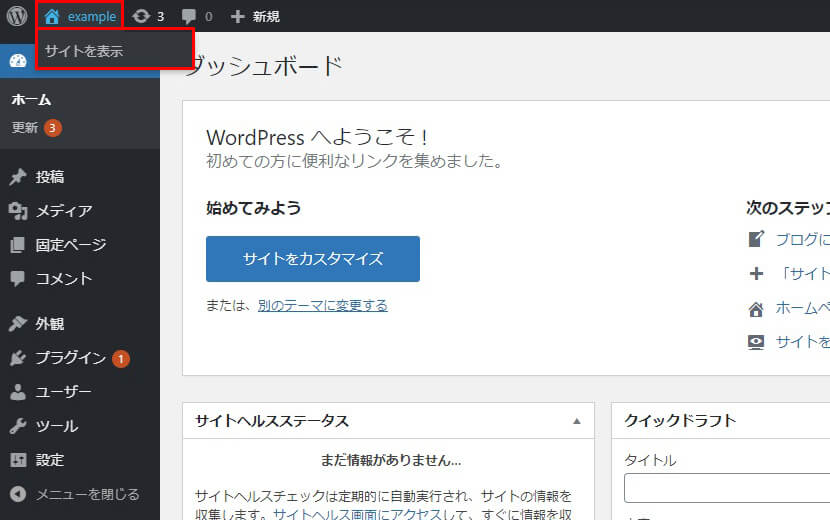830x520 pixels.
Task: Open 設定 settings menu
Action: (50, 460)
